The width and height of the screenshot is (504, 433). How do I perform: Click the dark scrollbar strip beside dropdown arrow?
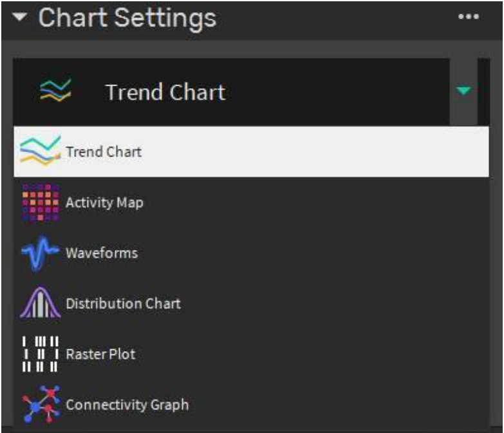point(484,91)
